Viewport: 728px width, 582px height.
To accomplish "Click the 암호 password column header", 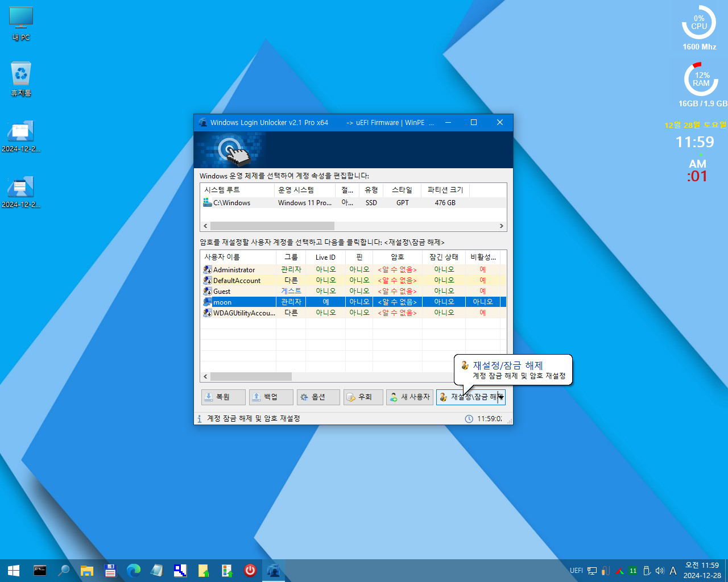I will point(398,257).
